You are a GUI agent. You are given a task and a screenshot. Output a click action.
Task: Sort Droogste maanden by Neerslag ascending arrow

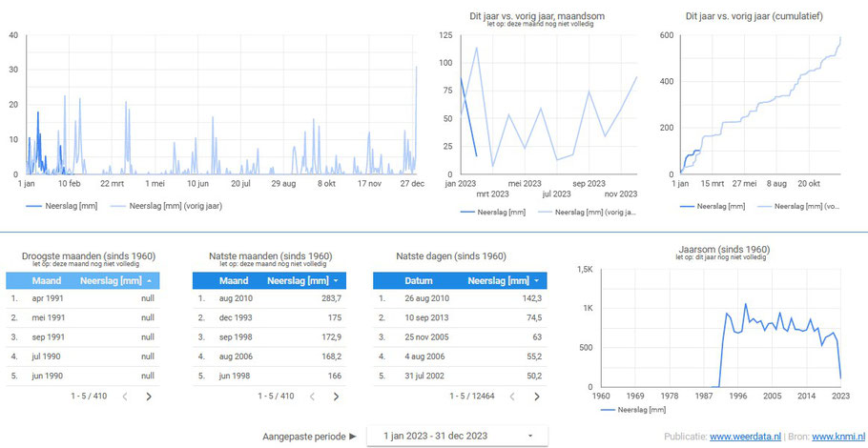click(150, 281)
